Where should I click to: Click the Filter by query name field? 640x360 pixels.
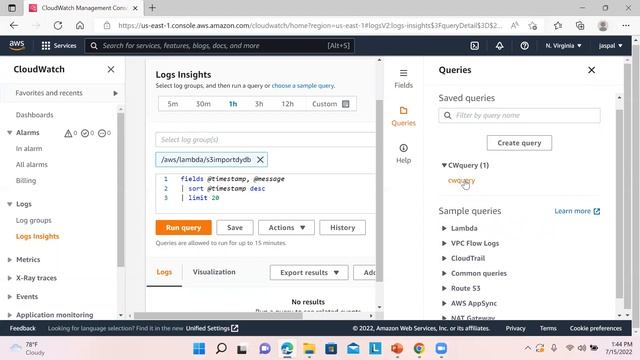click(x=519, y=116)
